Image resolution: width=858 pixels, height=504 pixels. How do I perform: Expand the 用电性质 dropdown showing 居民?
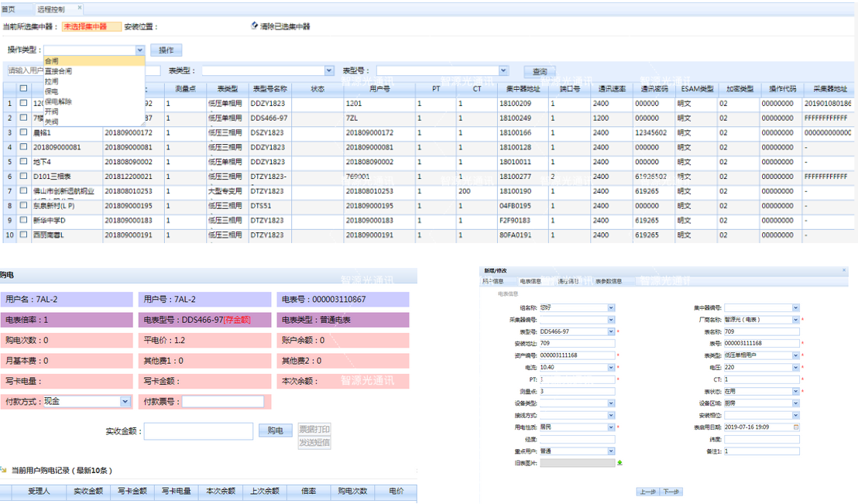(611, 427)
